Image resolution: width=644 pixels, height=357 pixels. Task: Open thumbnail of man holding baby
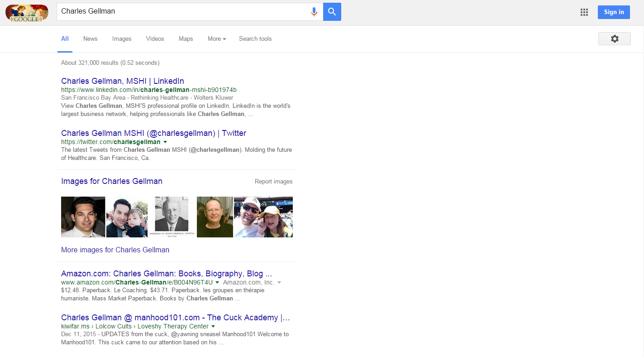(x=127, y=217)
